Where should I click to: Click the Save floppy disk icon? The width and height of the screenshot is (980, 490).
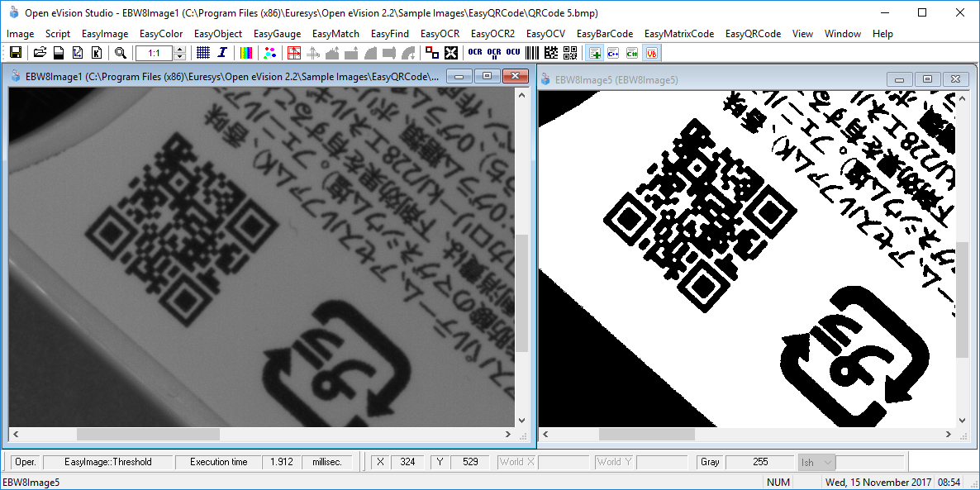click(x=16, y=53)
